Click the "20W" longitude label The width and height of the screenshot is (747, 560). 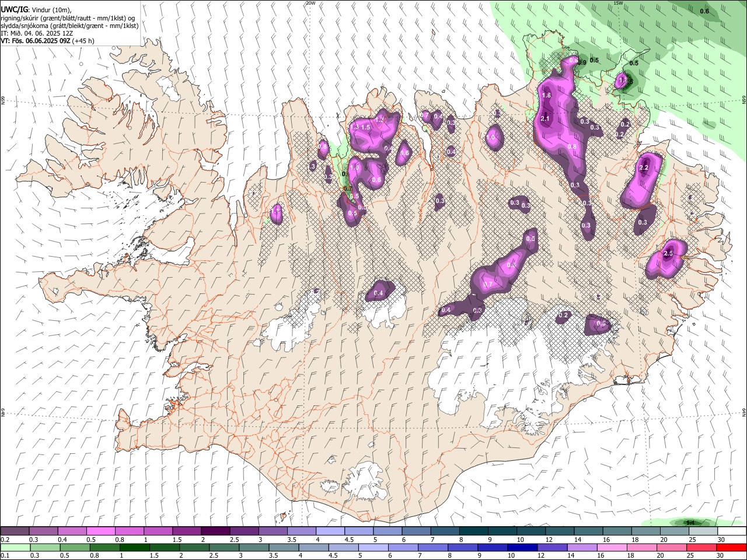pos(310,3)
